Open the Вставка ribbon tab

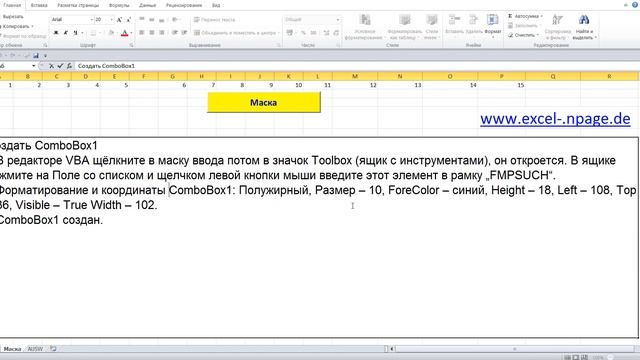coord(39,5)
